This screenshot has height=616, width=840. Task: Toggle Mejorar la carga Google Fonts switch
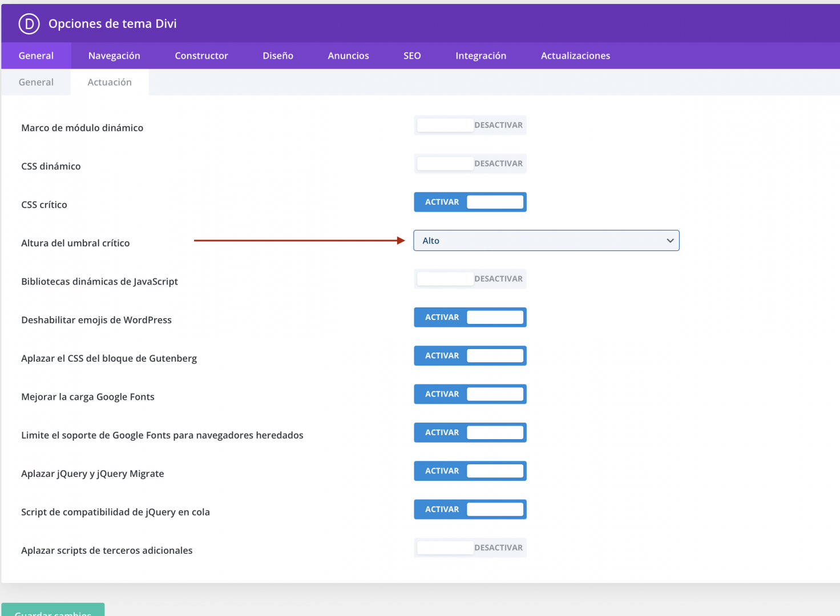(470, 394)
